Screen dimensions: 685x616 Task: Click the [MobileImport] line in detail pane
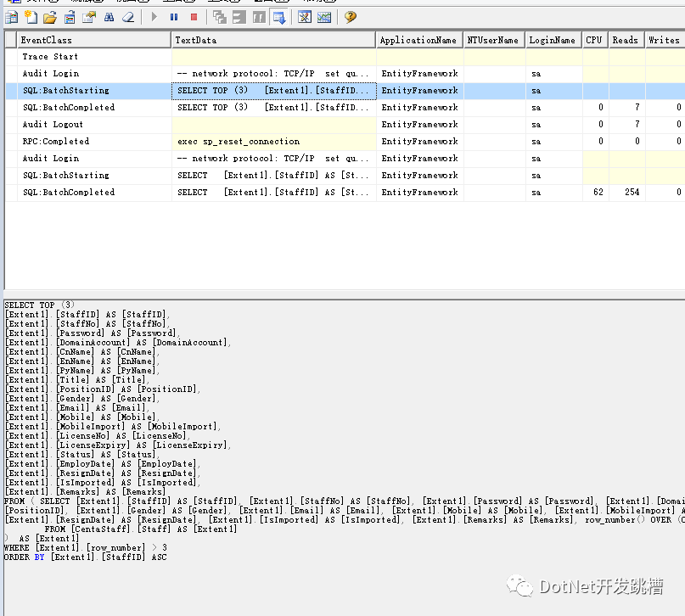tap(113, 427)
